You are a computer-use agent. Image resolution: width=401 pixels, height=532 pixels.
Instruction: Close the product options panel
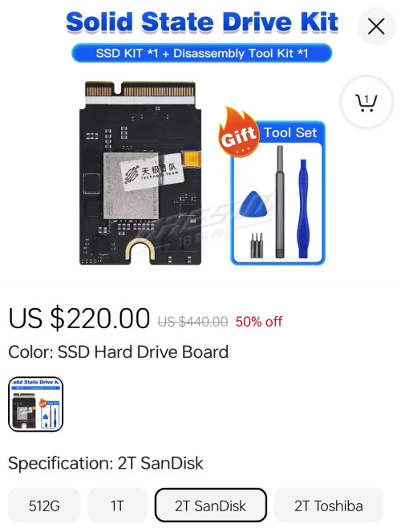pyautogui.click(x=376, y=26)
